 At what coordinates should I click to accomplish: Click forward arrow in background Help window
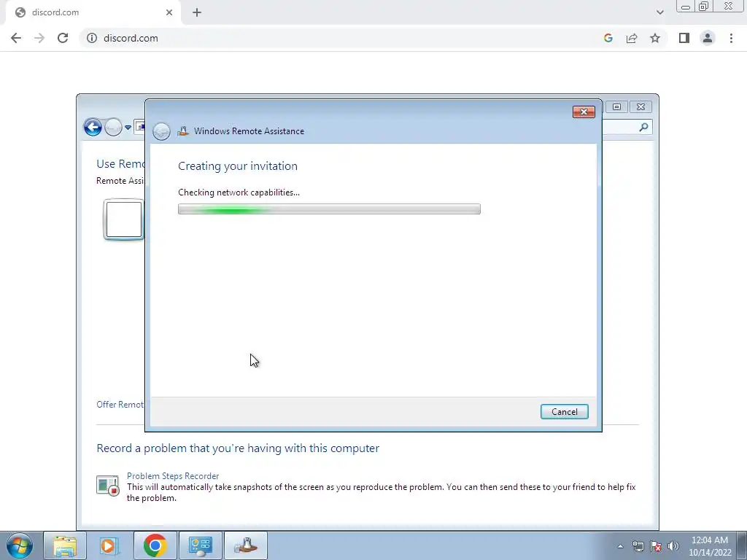(x=113, y=127)
